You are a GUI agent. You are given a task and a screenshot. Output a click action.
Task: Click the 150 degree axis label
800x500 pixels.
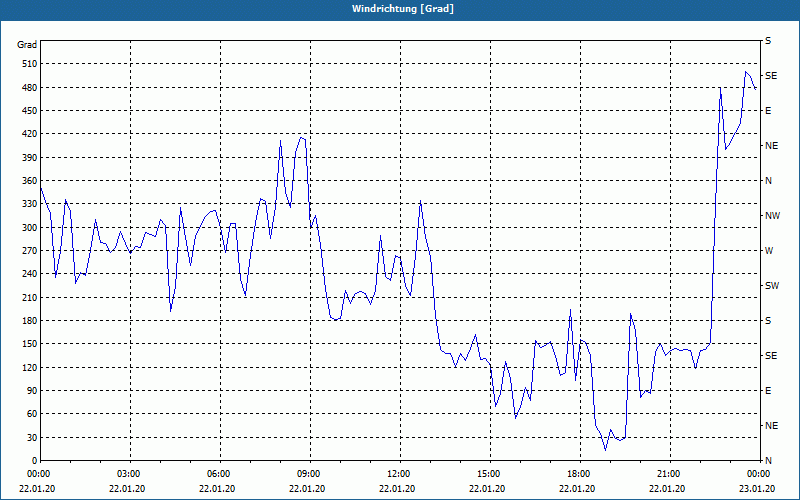pyautogui.click(x=31, y=344)
